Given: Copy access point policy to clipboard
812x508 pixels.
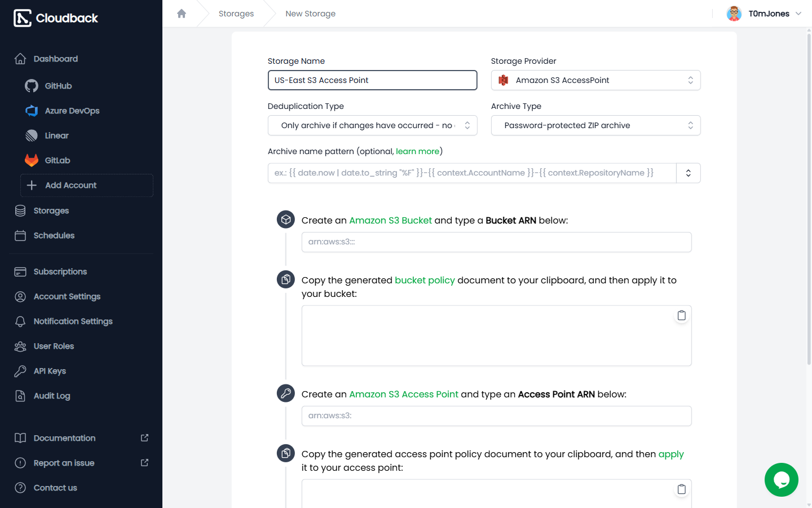Looking at the screenshot, I should tap(681, 489).
